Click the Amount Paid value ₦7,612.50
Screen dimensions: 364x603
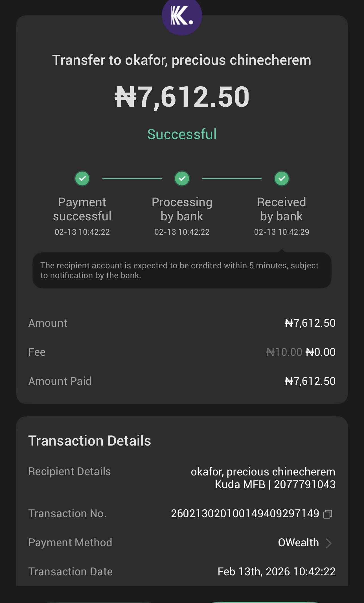point(310,381)
